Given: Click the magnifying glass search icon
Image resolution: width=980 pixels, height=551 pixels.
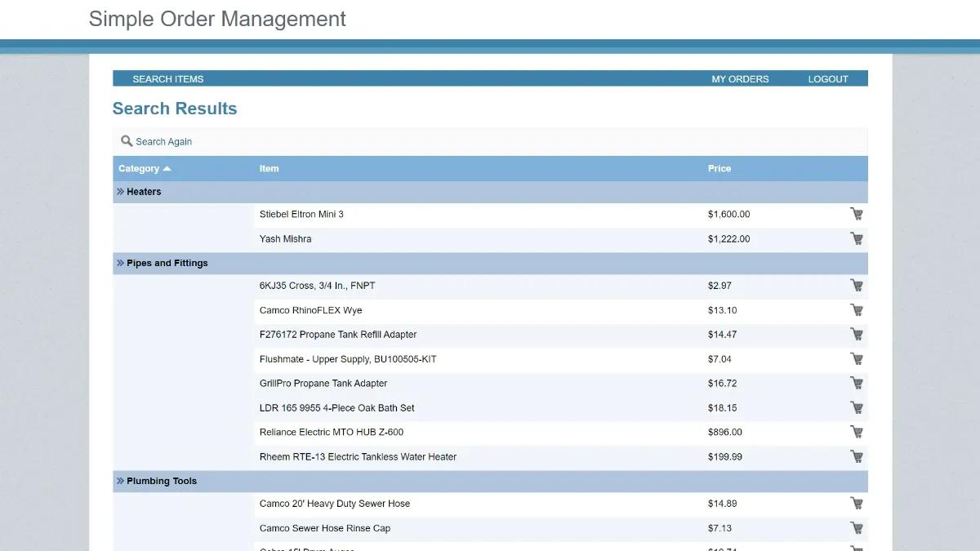Looking at the screenshot, I should point(127,141).
